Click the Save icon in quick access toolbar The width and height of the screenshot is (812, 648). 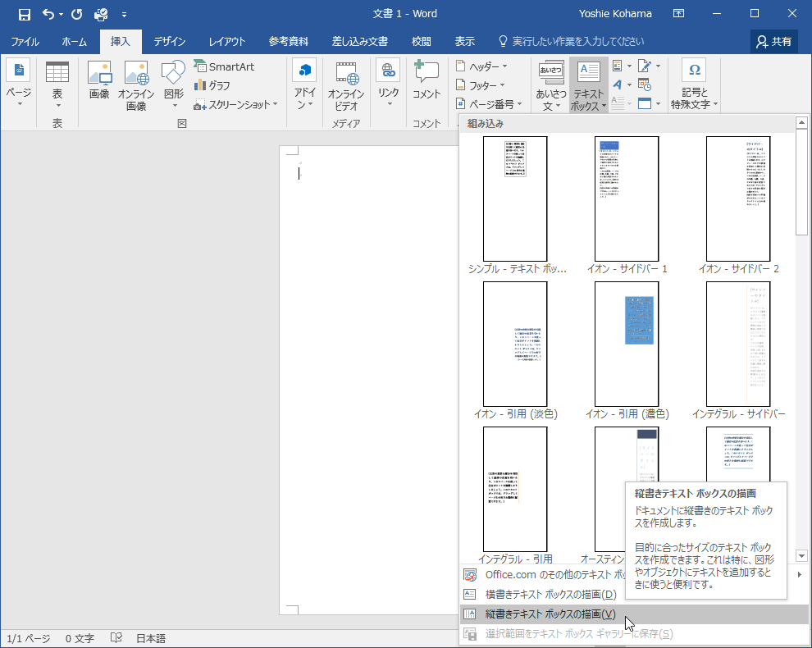[x=25, y=14]
